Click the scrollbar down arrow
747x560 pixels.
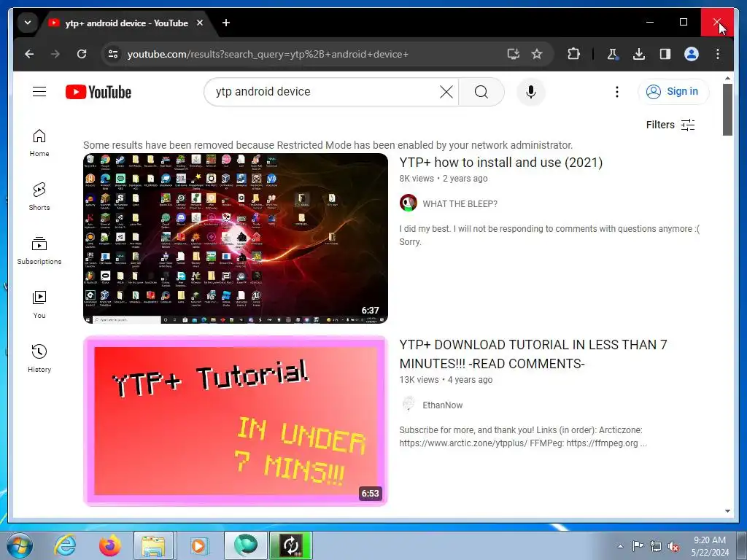click(727, 511)
